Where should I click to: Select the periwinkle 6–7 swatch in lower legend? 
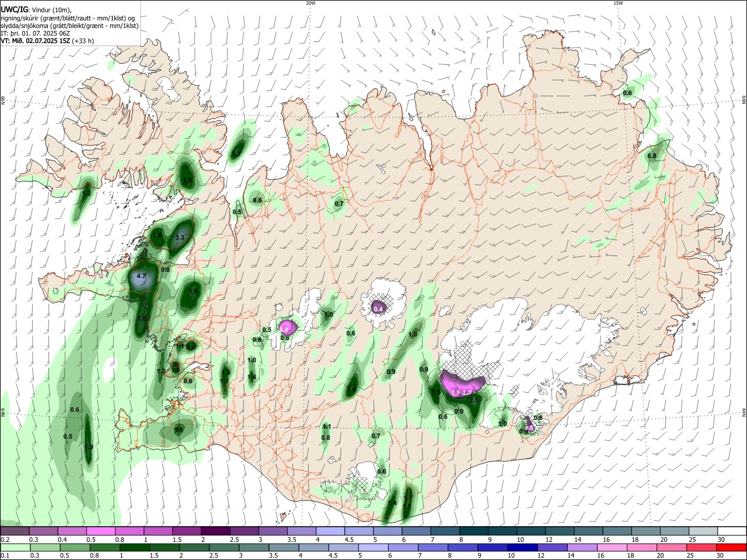[403, 547]
